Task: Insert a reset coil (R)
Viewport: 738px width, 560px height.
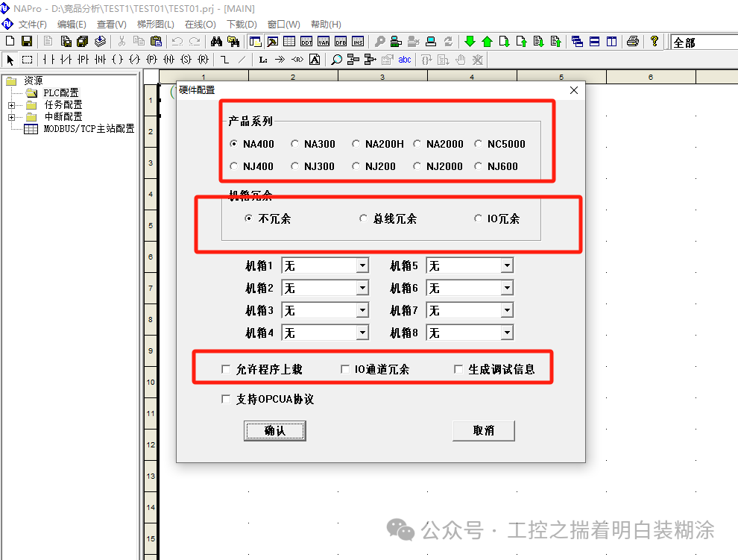Action: [204, 60]
